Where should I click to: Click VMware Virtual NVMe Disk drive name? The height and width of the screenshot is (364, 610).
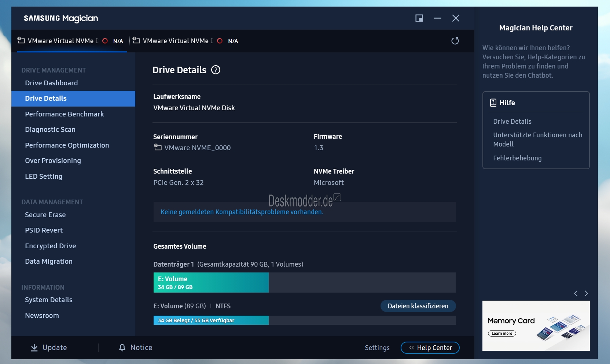[194, 108]
